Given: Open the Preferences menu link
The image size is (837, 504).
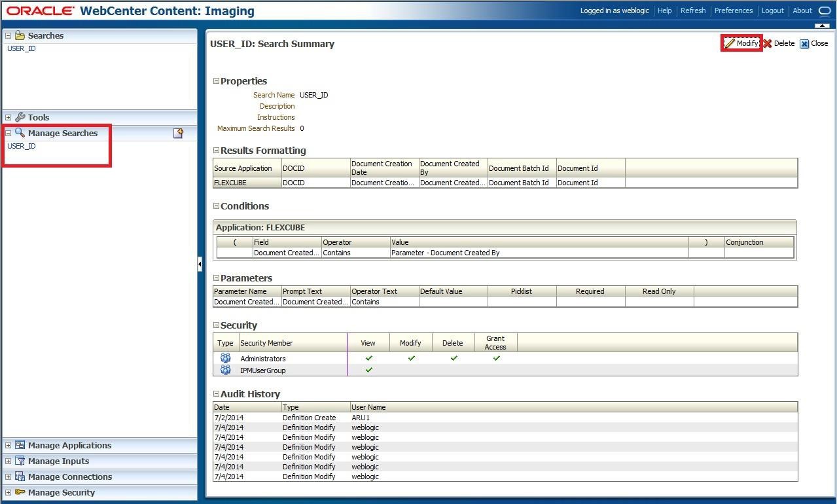Looking at the screenshot, I should (733, 10).
